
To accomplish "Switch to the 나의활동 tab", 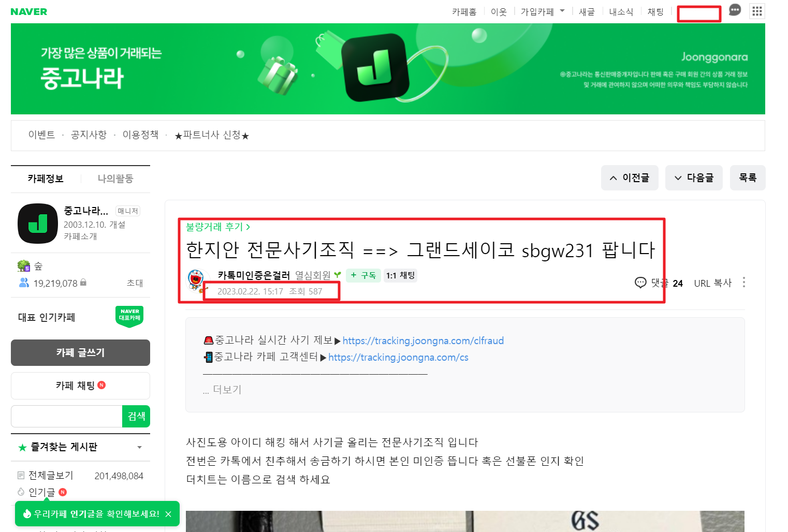I will pos(115,179).
